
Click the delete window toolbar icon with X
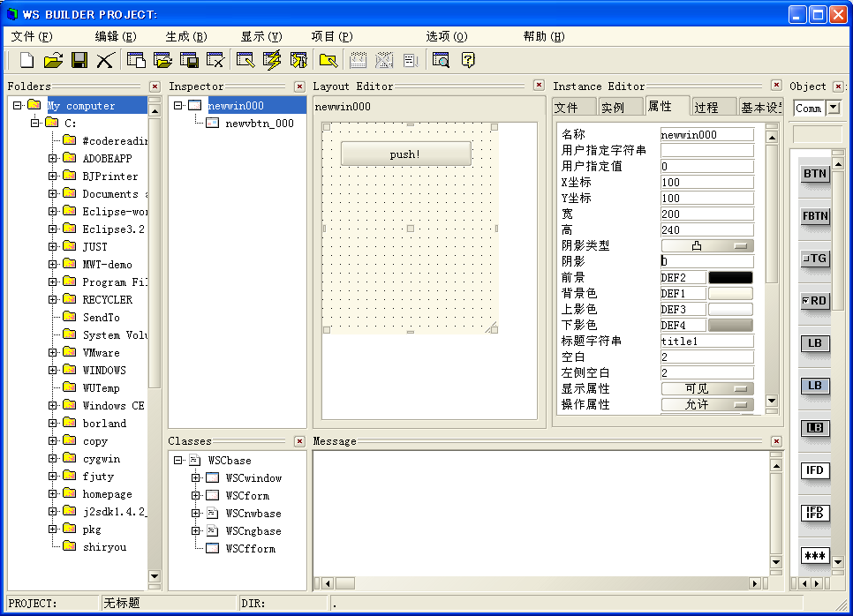tap(215, 60)
